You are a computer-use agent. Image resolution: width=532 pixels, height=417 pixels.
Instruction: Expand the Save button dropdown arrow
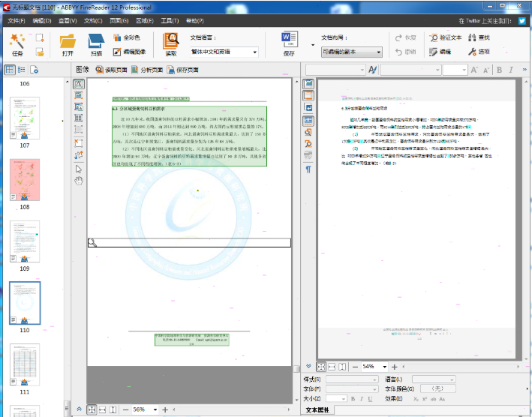coord(312,44)
